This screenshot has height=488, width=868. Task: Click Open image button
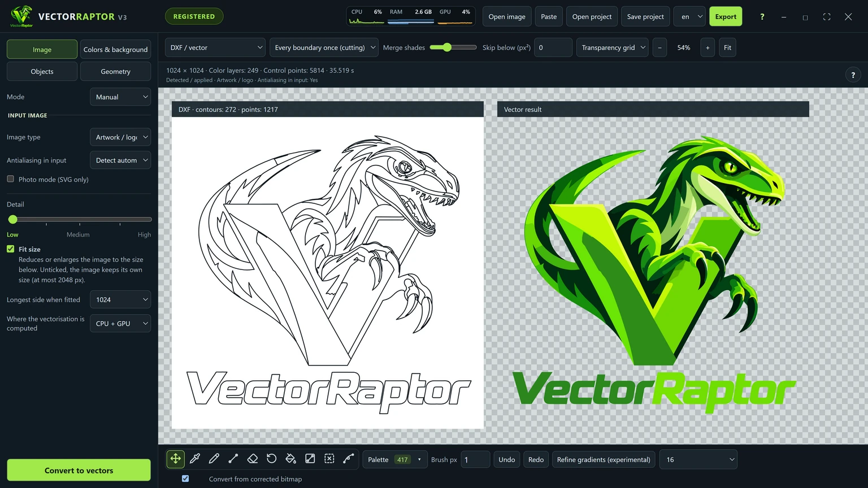click(507, 16)
